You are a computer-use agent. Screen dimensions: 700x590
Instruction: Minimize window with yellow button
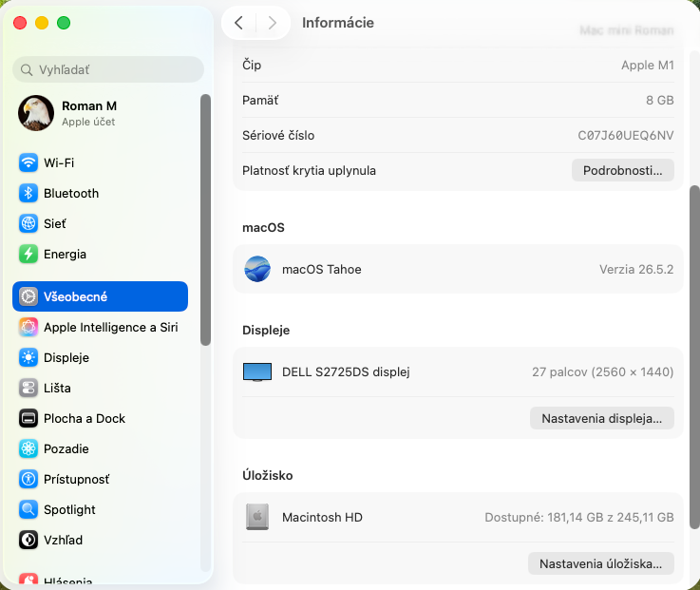[42, 23]
